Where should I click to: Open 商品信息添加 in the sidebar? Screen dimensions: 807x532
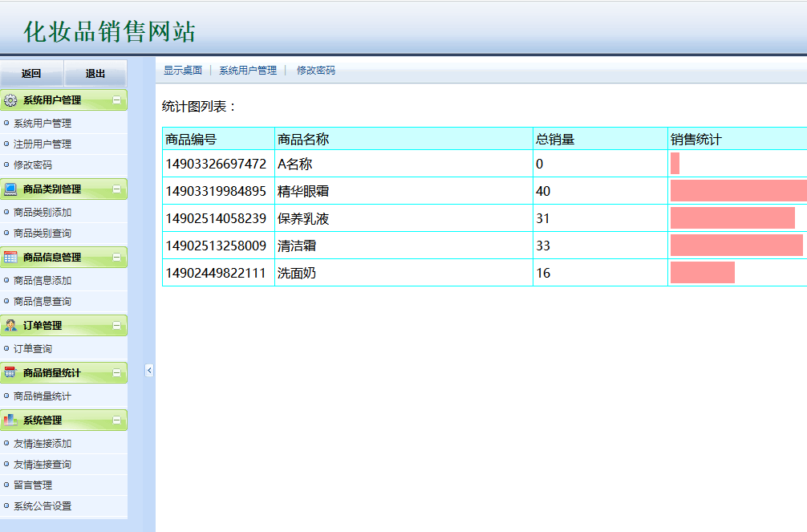click(x=43, y=281)
